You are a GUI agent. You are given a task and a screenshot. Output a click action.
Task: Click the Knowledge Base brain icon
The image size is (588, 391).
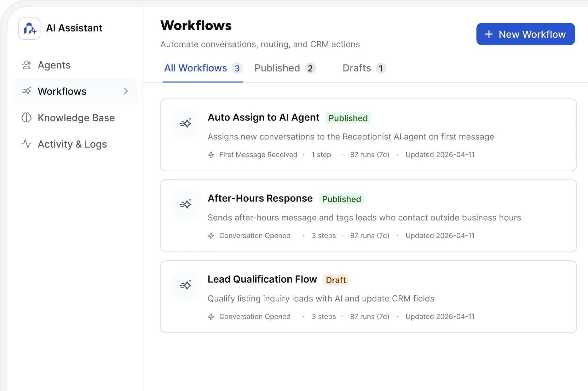point(27,118)
